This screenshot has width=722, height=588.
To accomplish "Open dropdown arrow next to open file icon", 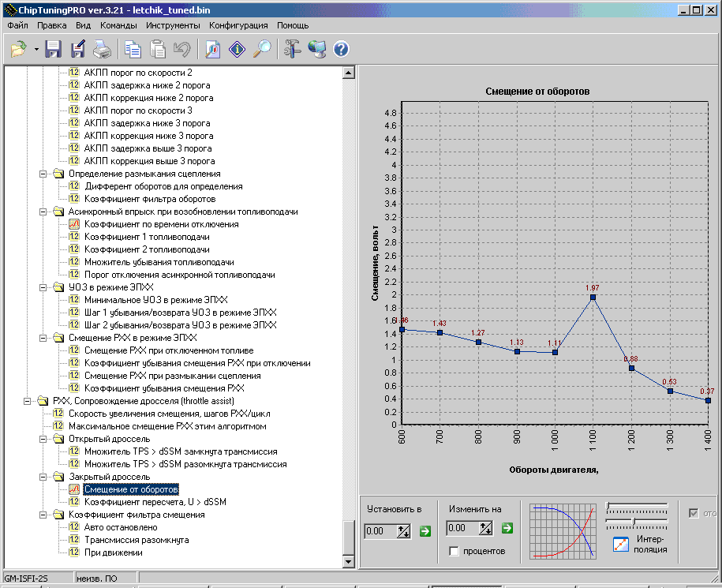I will coord(36,50).
